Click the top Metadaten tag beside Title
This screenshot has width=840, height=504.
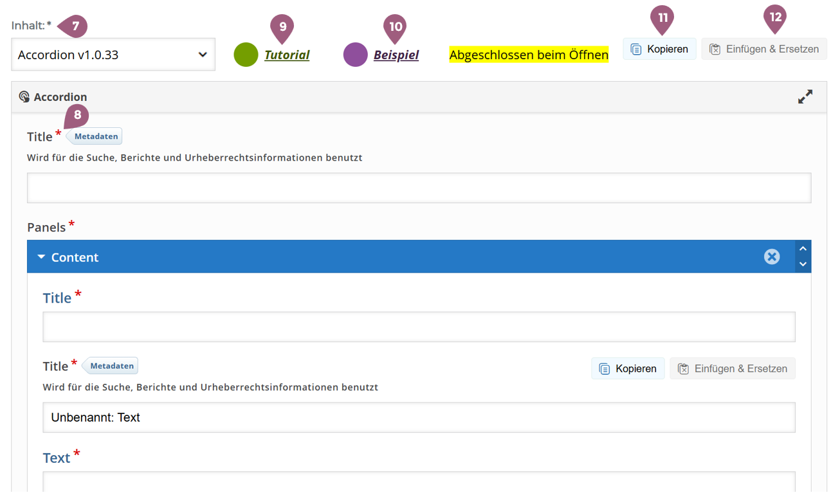pos(96,136)
